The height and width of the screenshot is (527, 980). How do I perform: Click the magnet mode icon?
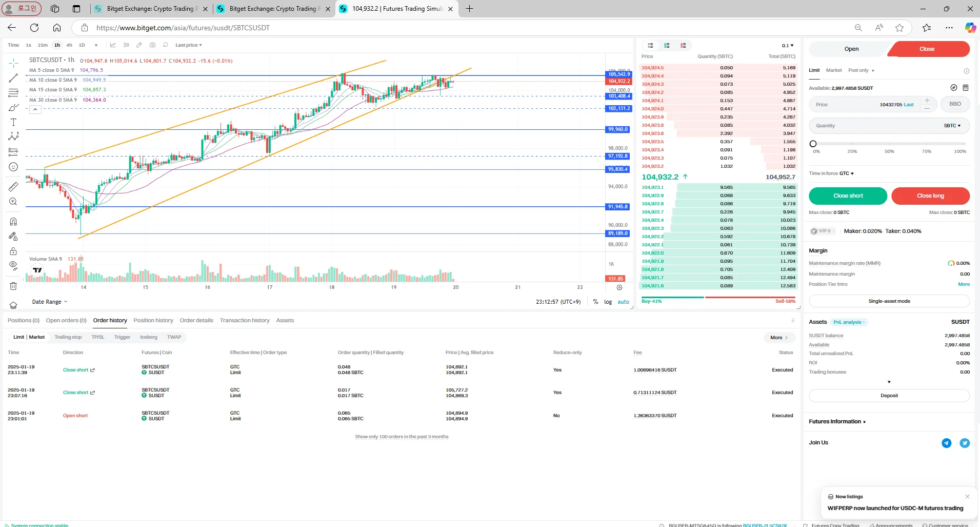(x=13, y=222)
